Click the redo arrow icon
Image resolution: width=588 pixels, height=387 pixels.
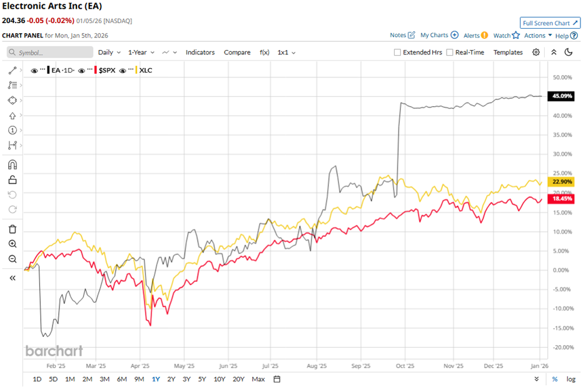[13, 209]
